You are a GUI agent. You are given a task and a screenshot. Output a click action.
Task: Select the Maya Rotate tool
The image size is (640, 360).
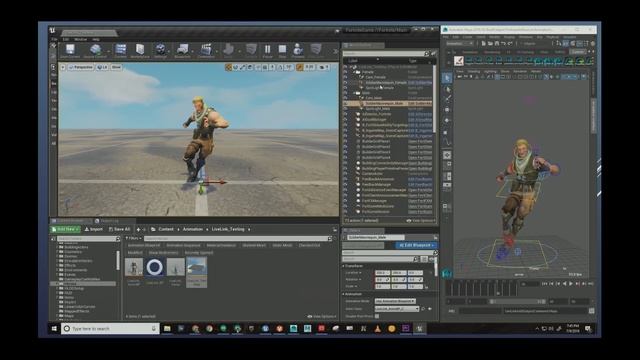pos(447,121)
